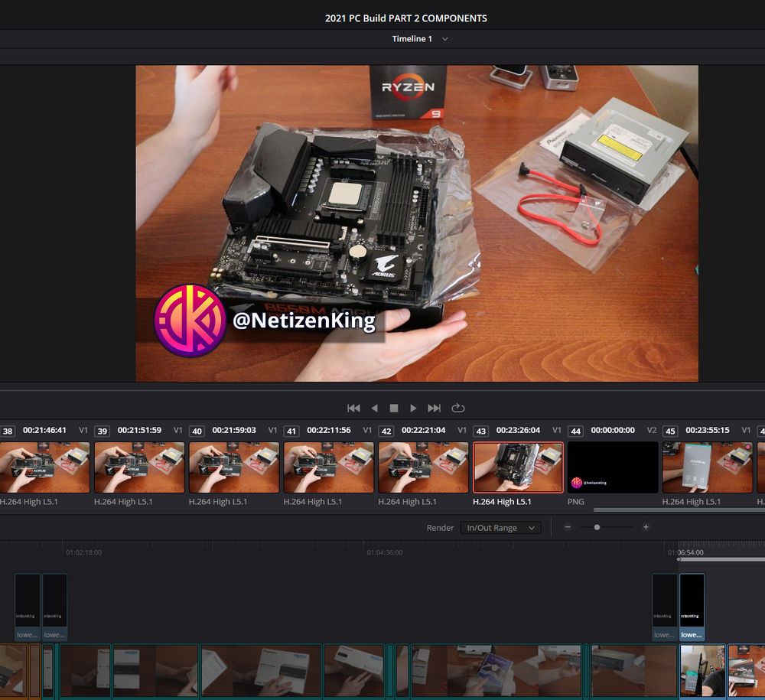765x700 pixels.
Task: Skip to the last frame
Action: pyautogui.click(x=434, y=408)
